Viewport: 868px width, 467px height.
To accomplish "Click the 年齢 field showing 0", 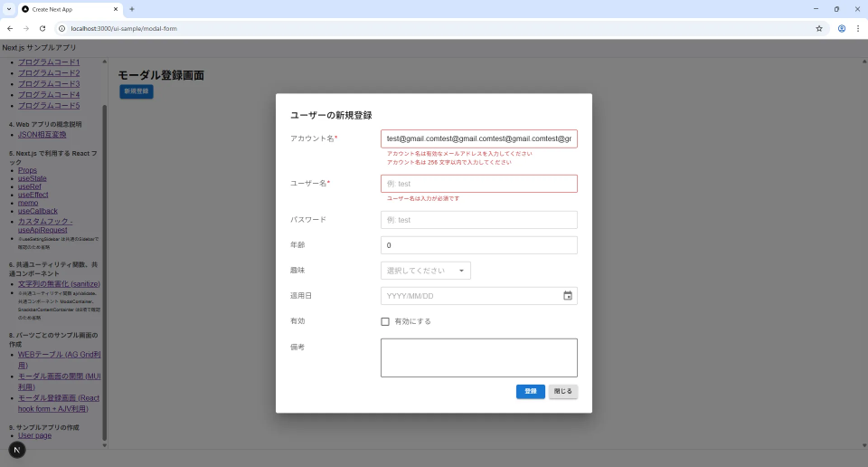I will coord(479,245).
